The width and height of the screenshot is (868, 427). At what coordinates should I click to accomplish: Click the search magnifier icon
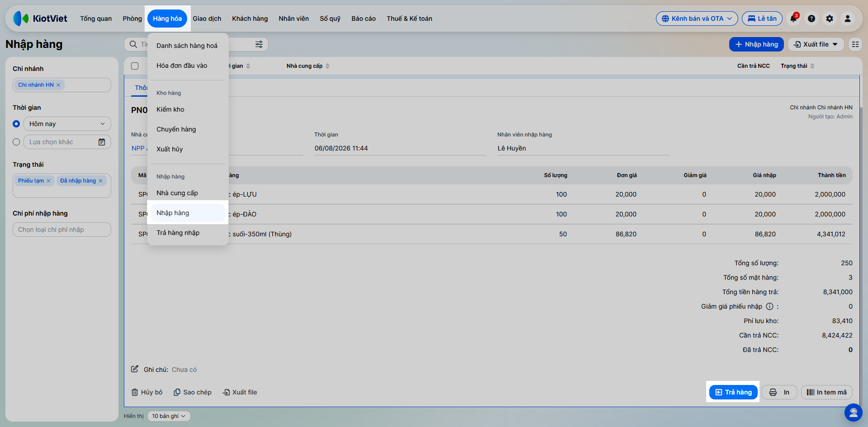pyautogui.click(x=133, y=44)
